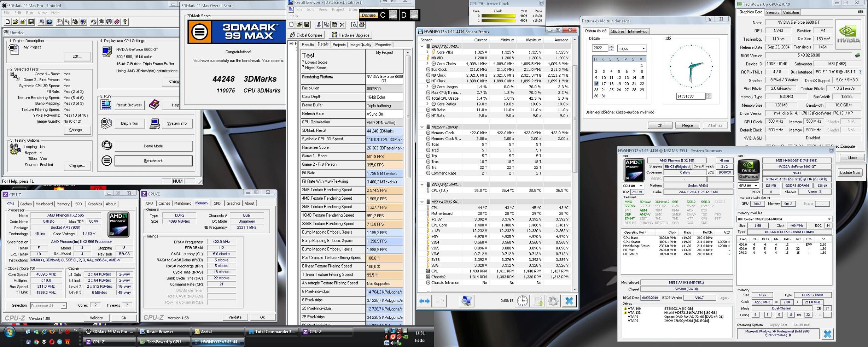The width and height of the screenshot is (868, 347).
Task: Click the Batch Run button in 3DMark
Action: [129, 123]
